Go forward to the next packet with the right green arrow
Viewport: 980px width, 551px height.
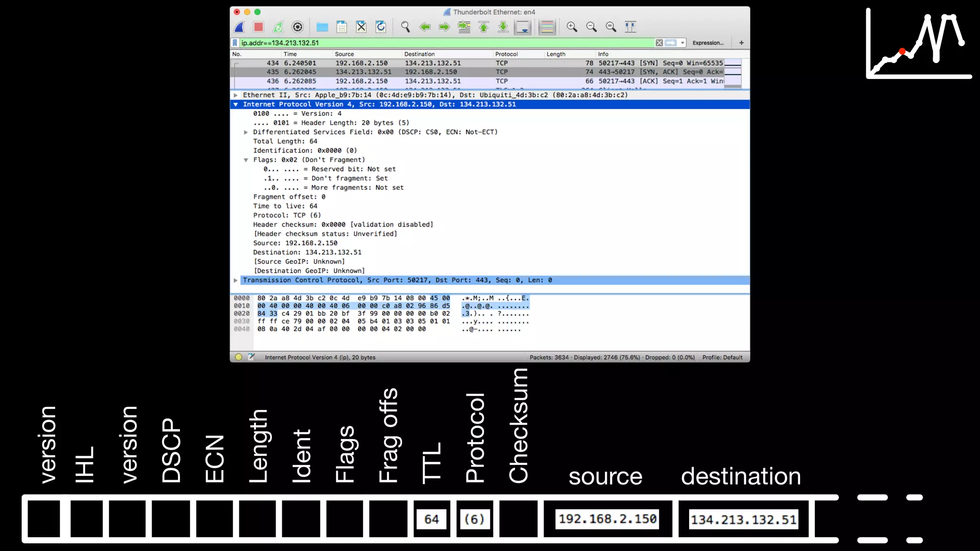click(x=445, y=27)
